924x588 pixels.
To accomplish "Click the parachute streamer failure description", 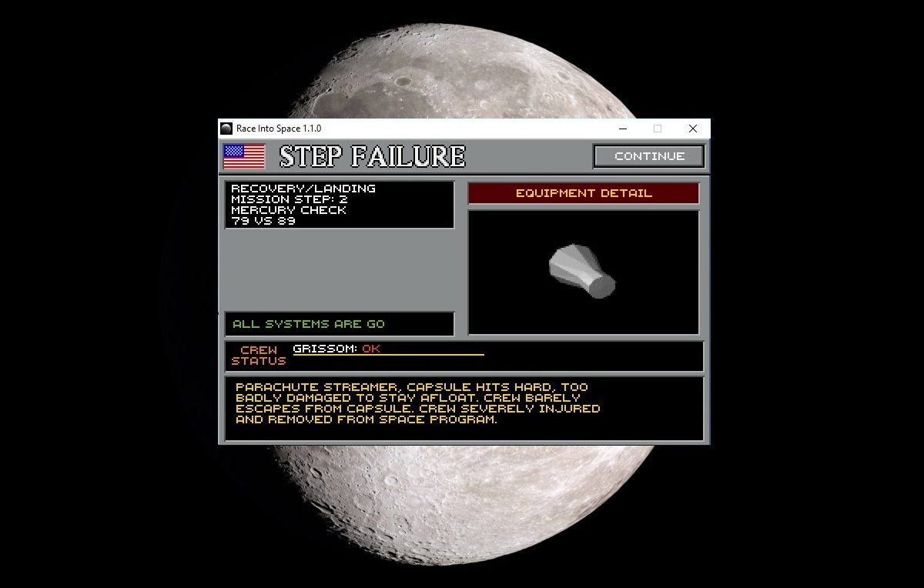I will pyautogui.click(x=417, y=403).
